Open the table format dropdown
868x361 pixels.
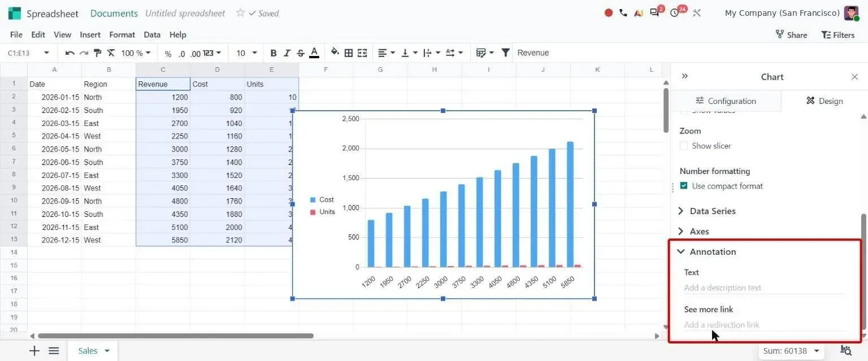pyautogui.click(x=485, y=53)
